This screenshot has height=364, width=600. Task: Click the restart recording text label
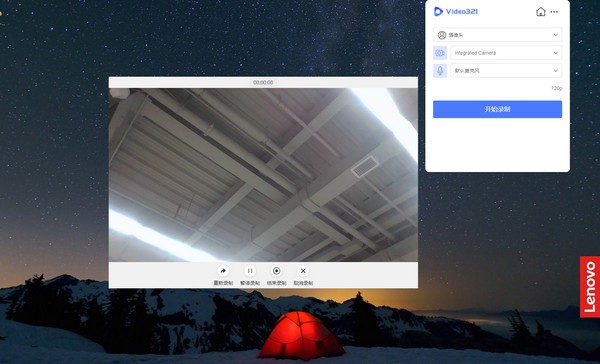click(223, 283)
